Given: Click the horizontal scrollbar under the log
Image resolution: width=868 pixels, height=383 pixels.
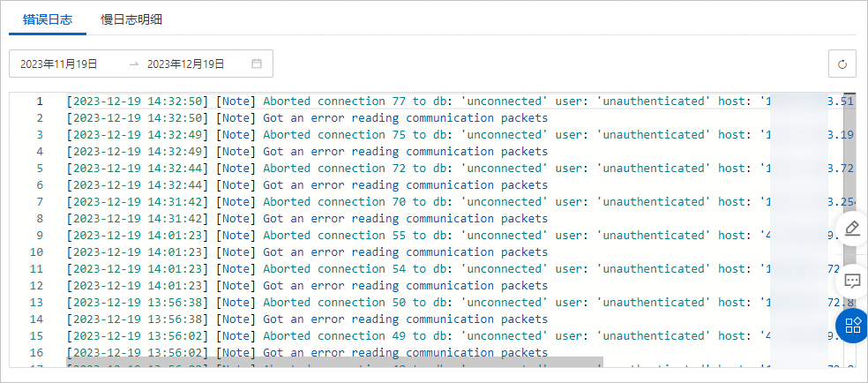Looking at the screenshot, I should tap(334, 362).
